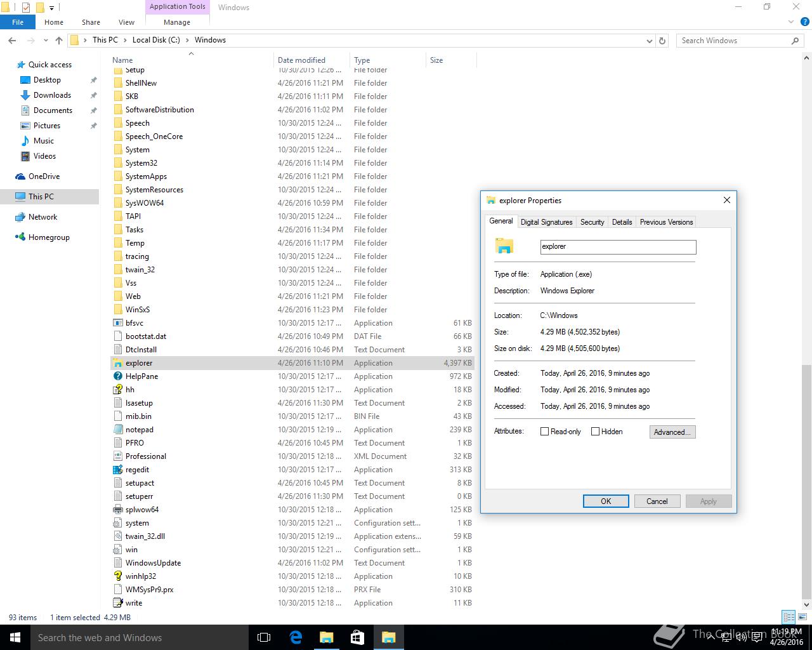Open the address bar history dropdown
The height and width of the screenshot is (650, 812).
[649, 41]
